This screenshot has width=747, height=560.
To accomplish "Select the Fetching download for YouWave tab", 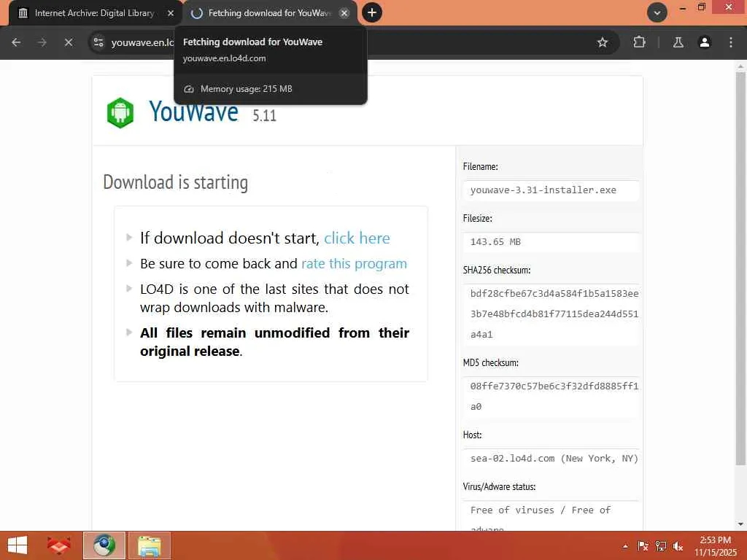I will [x=269, y=13].
